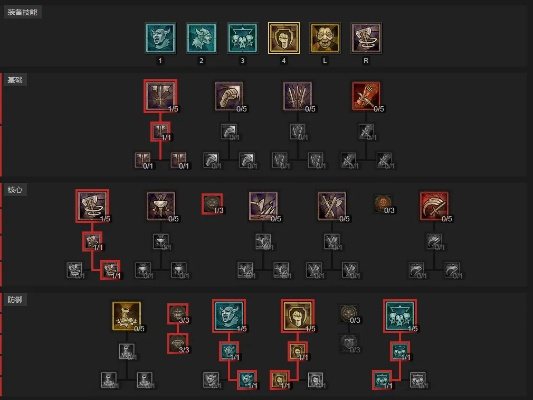This screenshot has width=533, height=400.
Task: Add a point to the fist Bash skill
Action: pos(229,96)
